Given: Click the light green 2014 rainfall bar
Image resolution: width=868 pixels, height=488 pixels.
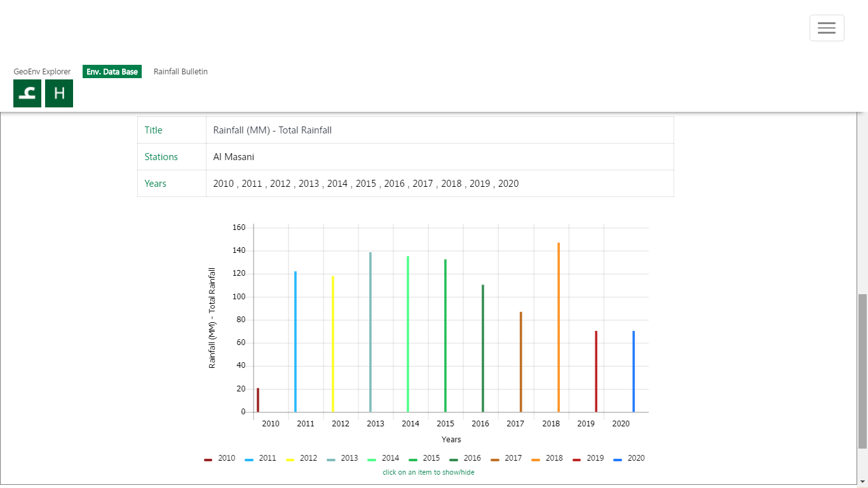Looking at the screenshot, I should pos(408,334).
